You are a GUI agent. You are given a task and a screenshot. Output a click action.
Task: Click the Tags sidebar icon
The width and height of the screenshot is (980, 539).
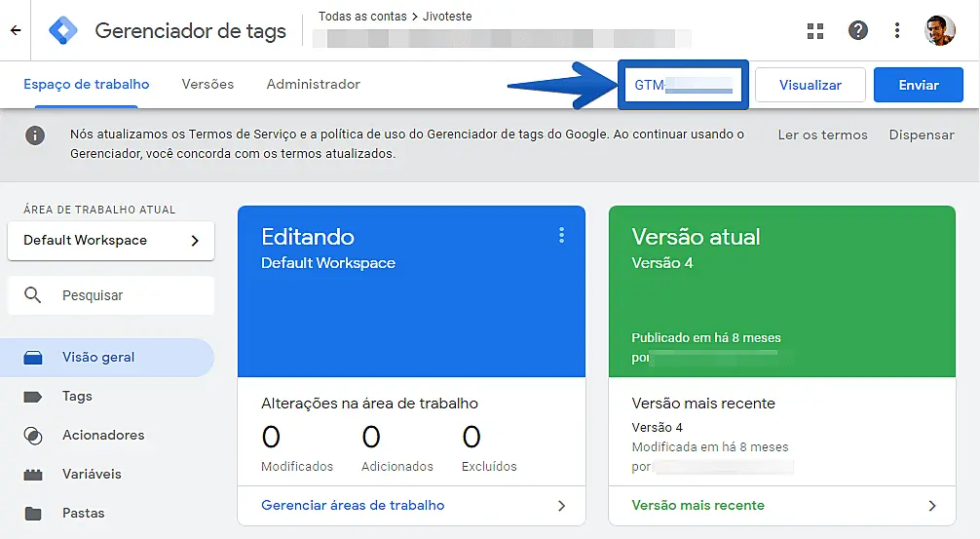click(32, 397)
